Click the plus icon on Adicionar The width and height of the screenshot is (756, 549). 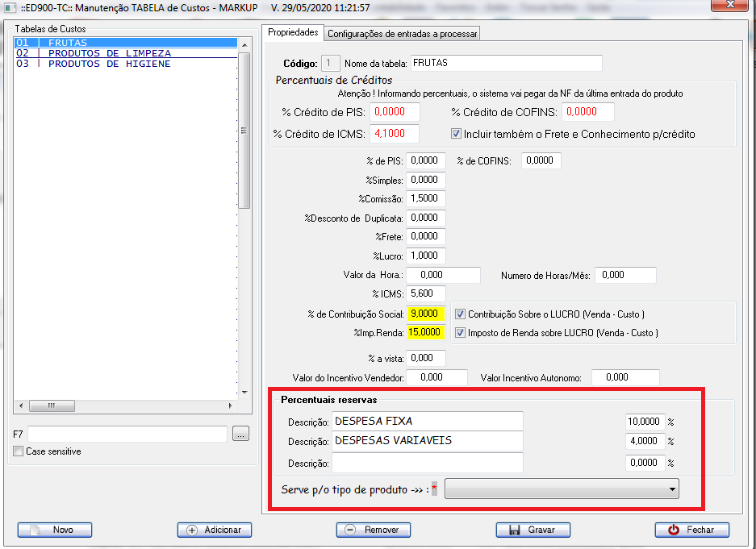(x=192, y=530)
